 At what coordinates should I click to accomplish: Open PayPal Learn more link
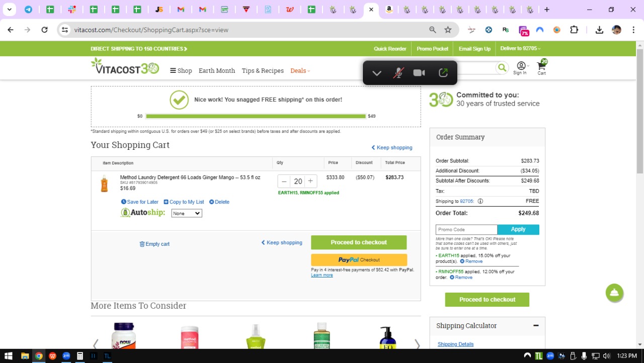tap(322, 276)
